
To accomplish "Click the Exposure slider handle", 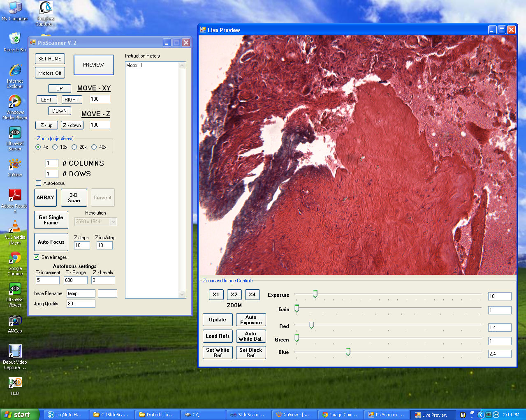I will 315,294.
